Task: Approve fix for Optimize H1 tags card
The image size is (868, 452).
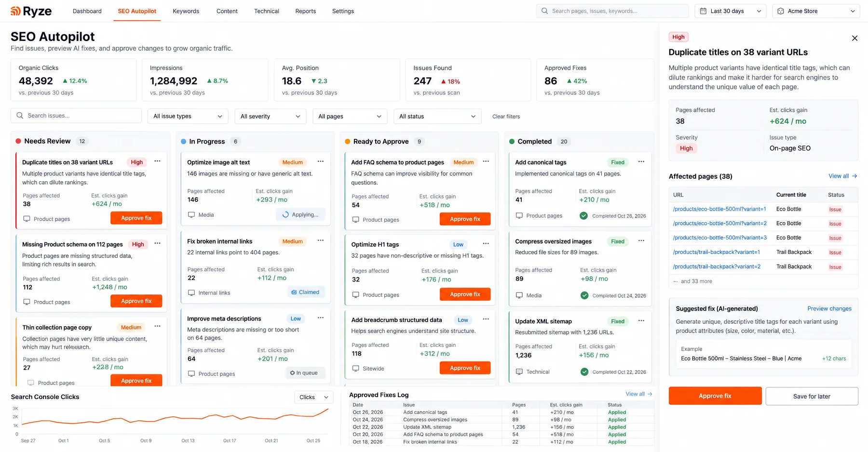Action: coord(465,294)
